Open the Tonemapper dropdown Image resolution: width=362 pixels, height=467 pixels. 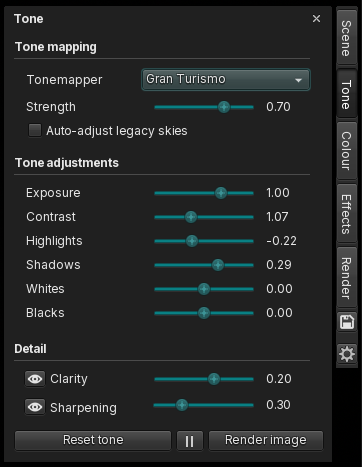(226, 79)
